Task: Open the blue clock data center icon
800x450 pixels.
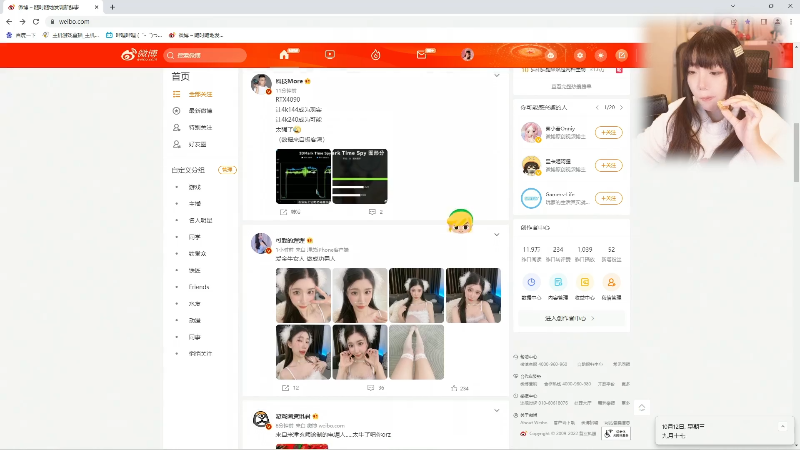Action: (x=531, y=282)
